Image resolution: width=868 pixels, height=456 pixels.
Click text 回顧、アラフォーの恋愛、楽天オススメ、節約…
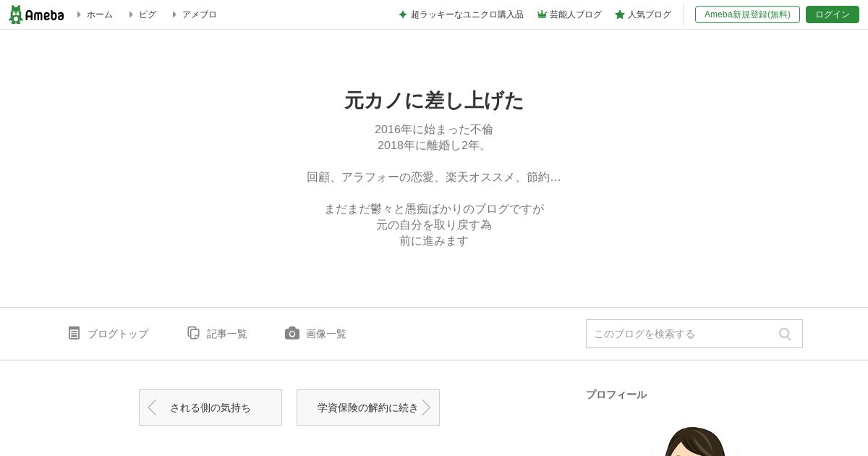click(434, 177)
